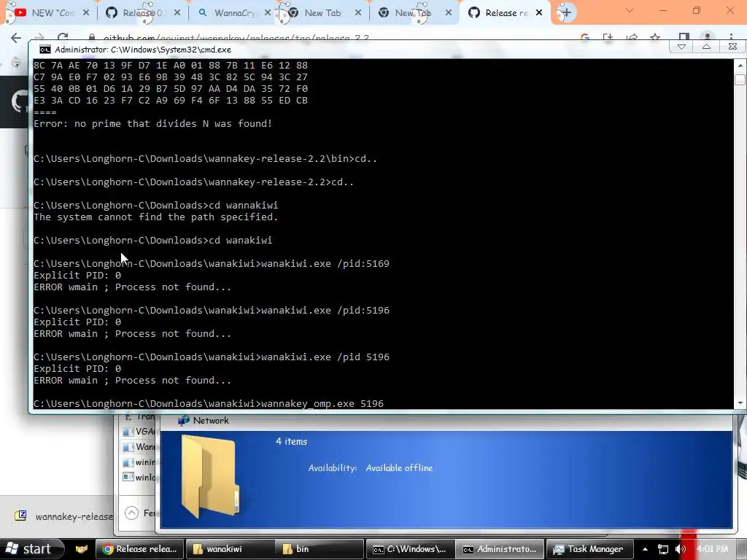
Task: Click the "cd wannakiwi" command line
Action: click(x=156, y=205)
